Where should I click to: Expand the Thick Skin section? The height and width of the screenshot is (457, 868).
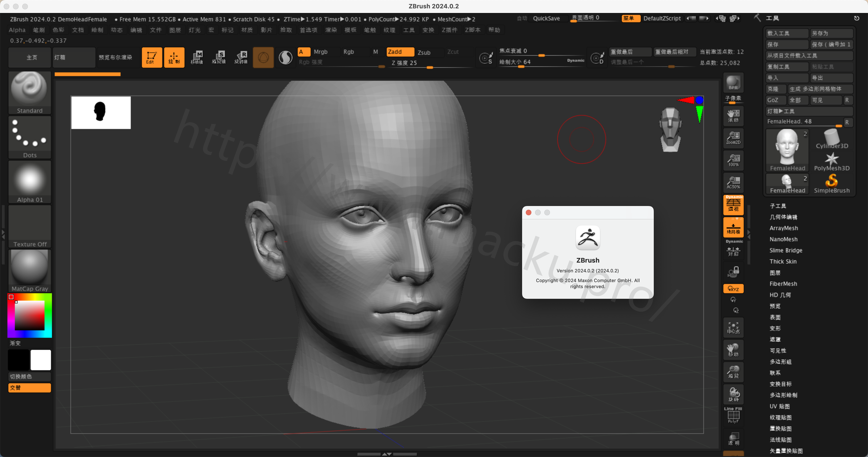pos(783,261)
